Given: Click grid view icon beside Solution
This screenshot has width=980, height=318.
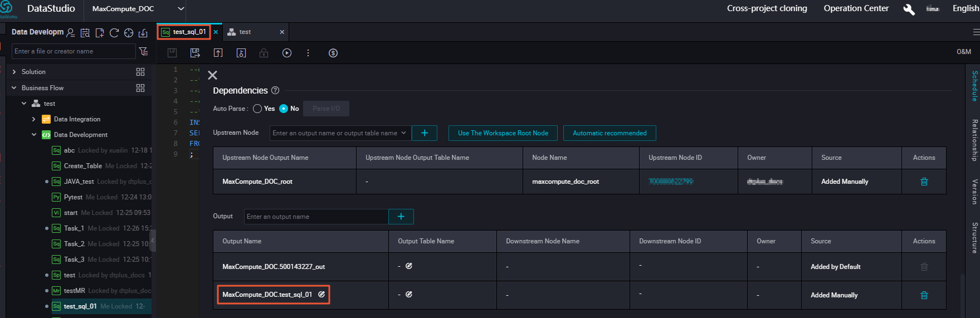Looking at the screenshot, I should click(140, 72).
